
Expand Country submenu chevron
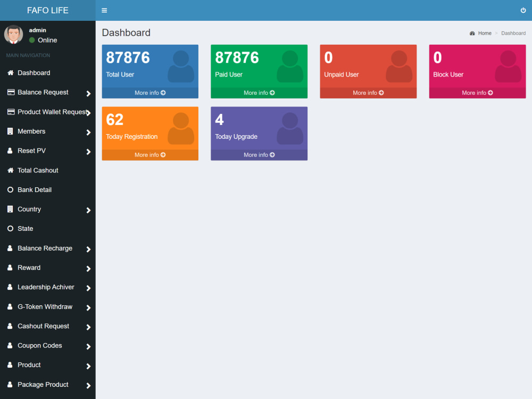click(x=88, y=210)
